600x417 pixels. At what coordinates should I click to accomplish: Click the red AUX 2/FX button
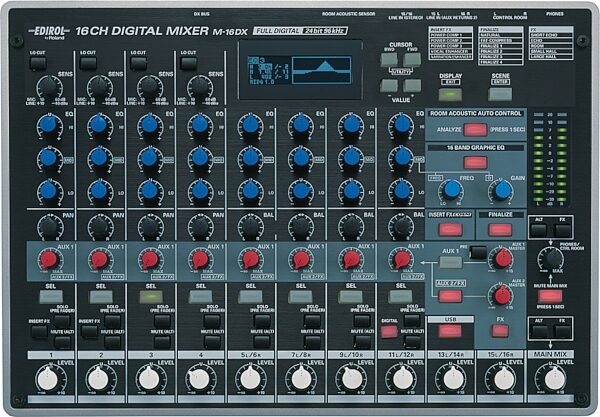point(450,296)
